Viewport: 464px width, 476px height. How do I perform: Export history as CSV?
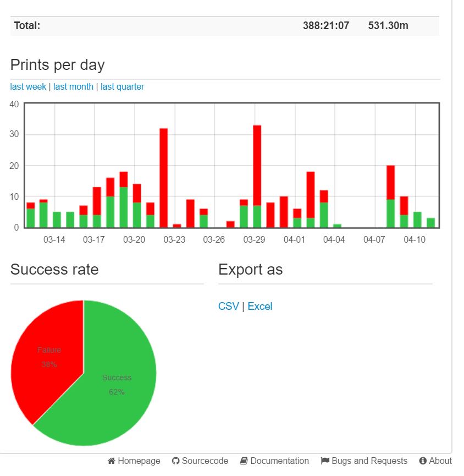[228, 307]
